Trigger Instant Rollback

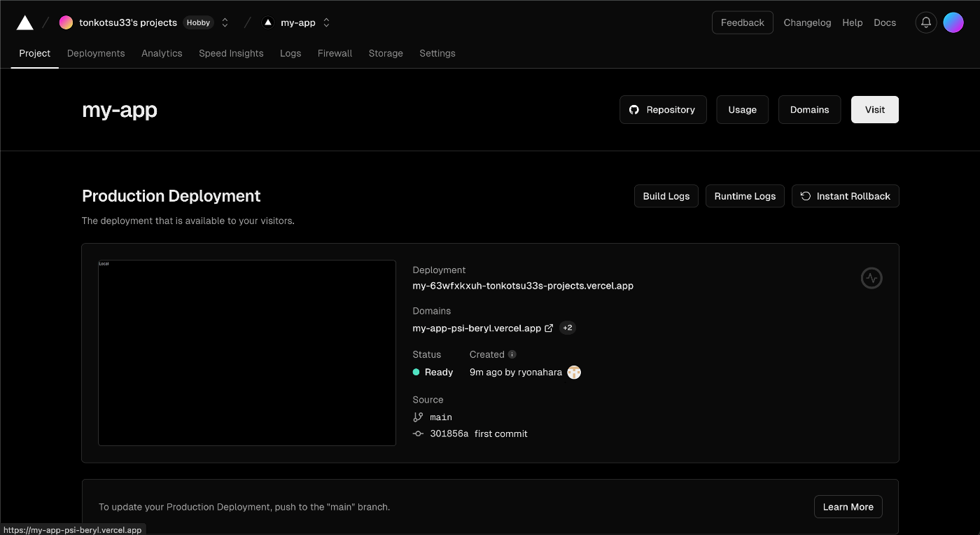pos(846,196)
